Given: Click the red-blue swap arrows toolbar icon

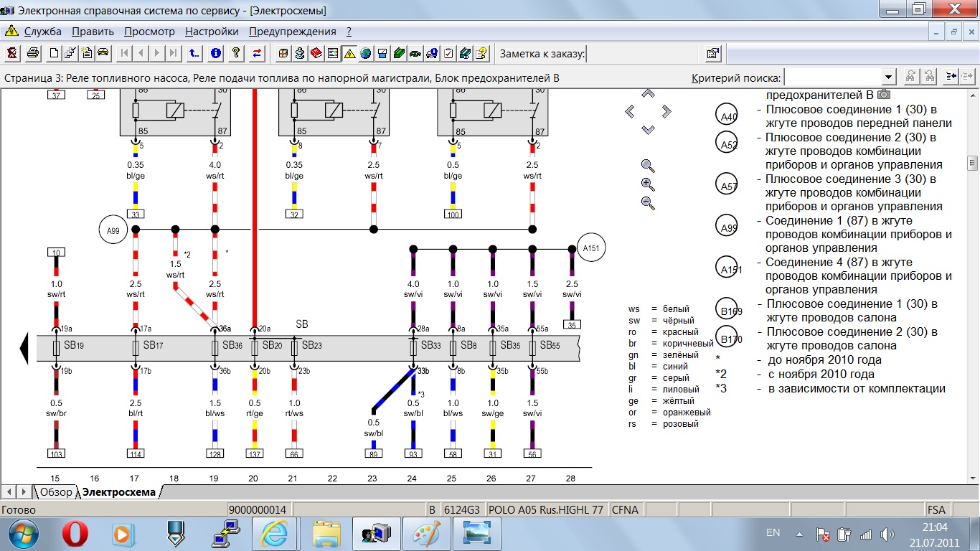Looking at the screenshot, I should pos(257,53).
